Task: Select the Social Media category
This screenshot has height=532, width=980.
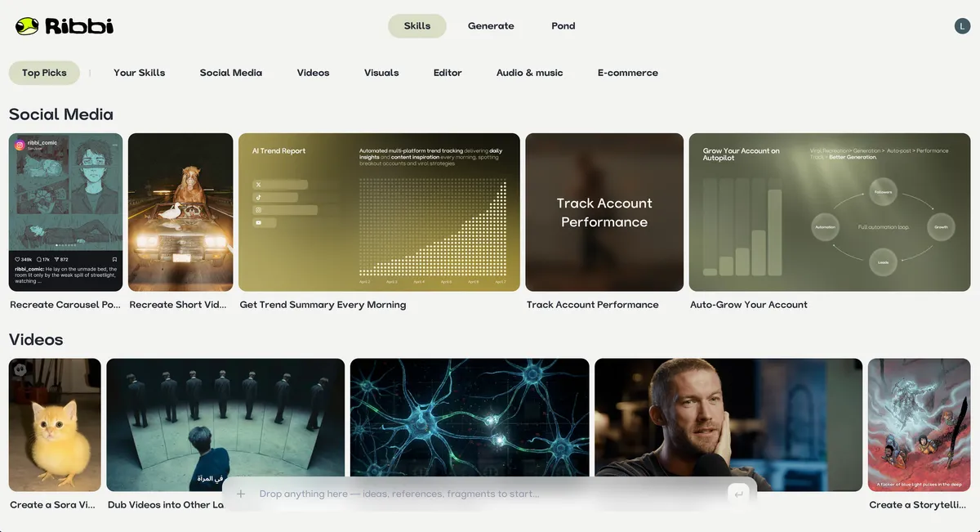Action: tap(231, 73)
